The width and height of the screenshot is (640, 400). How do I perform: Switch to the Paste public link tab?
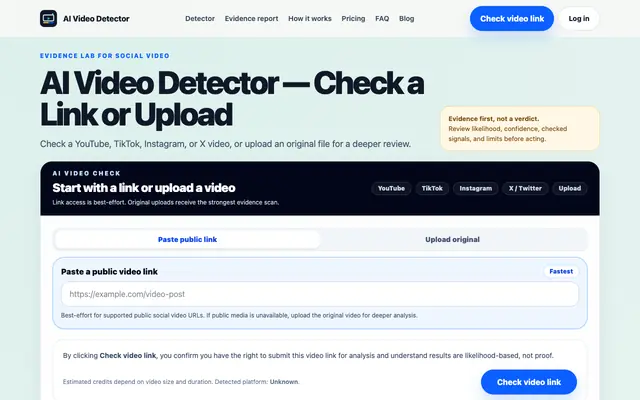coord(187,240)
